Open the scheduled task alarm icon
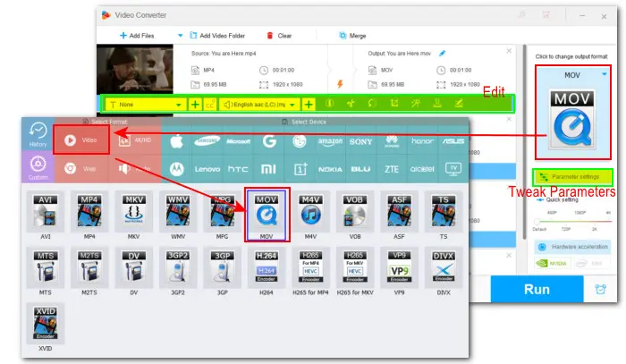 (x=600, y=289)
